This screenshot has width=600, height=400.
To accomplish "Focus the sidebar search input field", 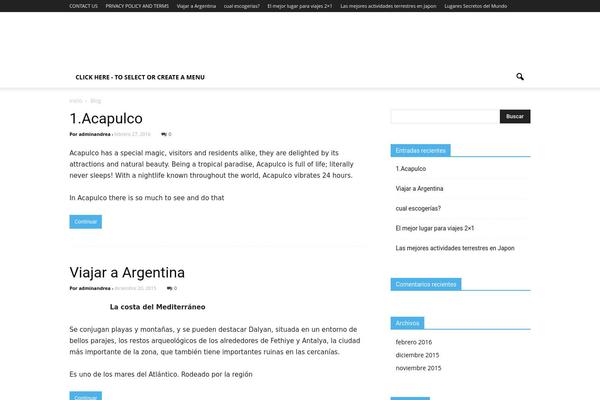I will [445, 116].
